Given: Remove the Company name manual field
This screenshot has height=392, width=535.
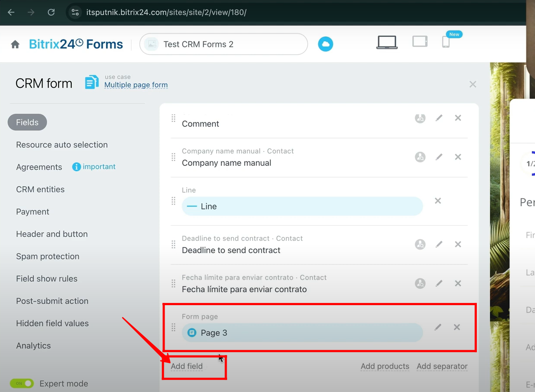Looking at the screenshot, I should click(x=458, y=157).
